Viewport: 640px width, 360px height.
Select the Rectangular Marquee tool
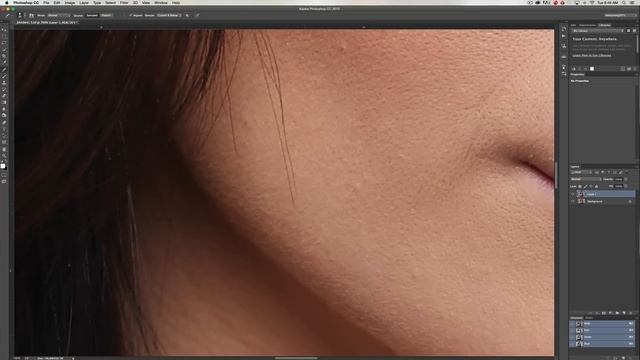coord(4,36)
